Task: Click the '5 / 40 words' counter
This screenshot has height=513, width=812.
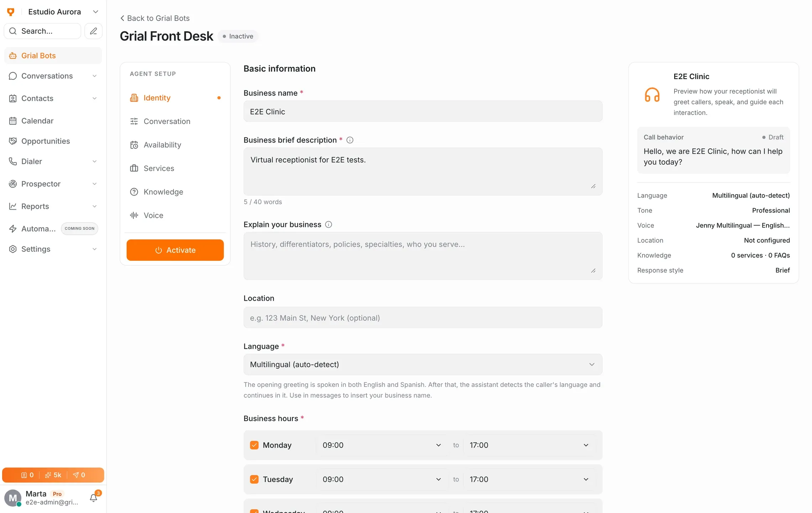Action: pyautogui.click(x=263, y=202)
